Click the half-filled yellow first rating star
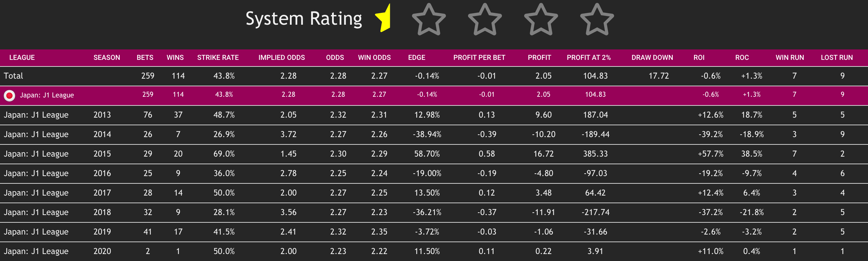The width and height of the screenshot is (868, 261). point(383,18)
